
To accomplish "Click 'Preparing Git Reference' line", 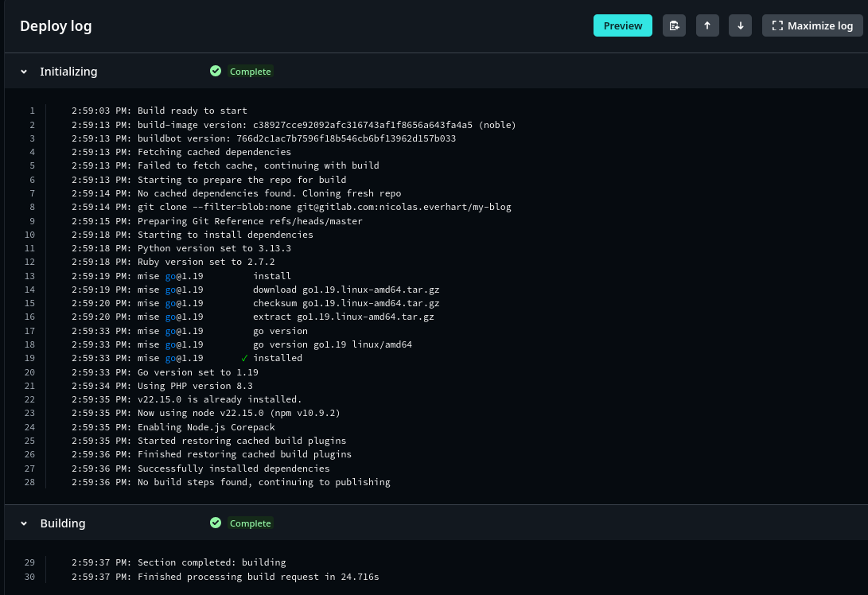I will [x=217, y=221].
